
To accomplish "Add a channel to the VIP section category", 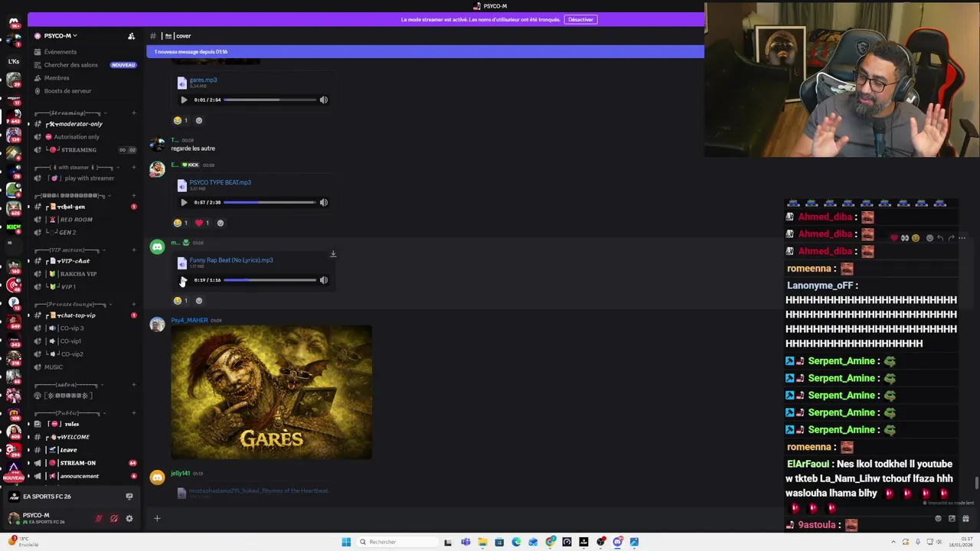I will (133, 250).
